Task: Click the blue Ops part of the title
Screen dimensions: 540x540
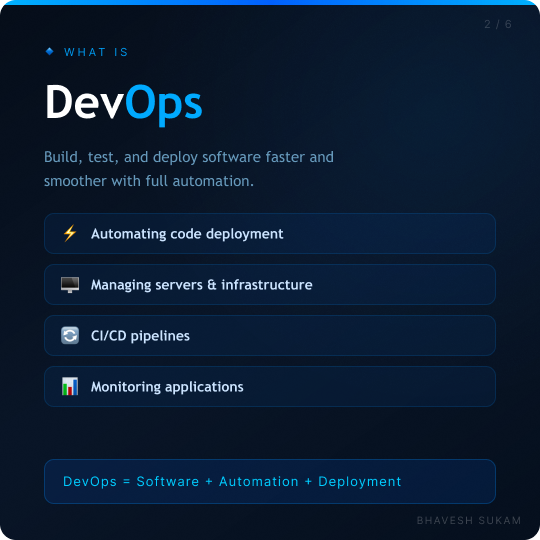Action: [163, 105]
